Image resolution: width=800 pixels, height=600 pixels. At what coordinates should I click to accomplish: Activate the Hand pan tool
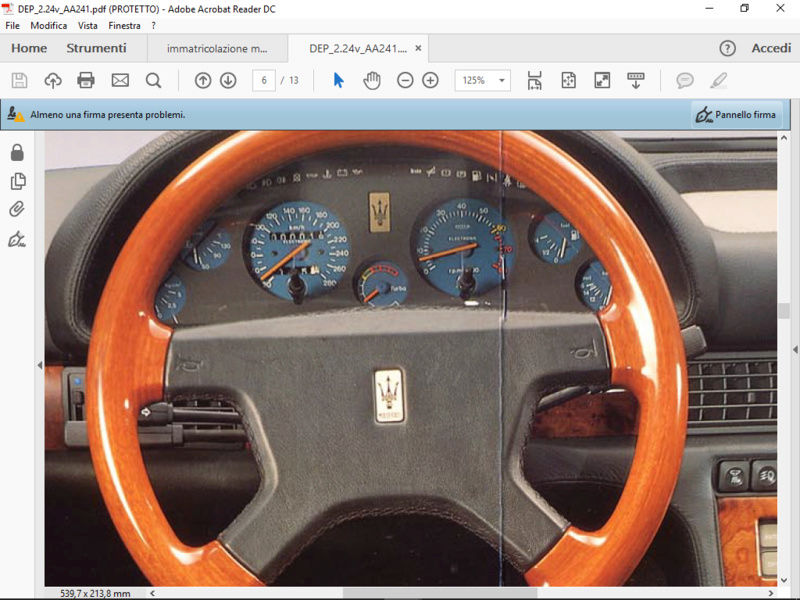372,81
